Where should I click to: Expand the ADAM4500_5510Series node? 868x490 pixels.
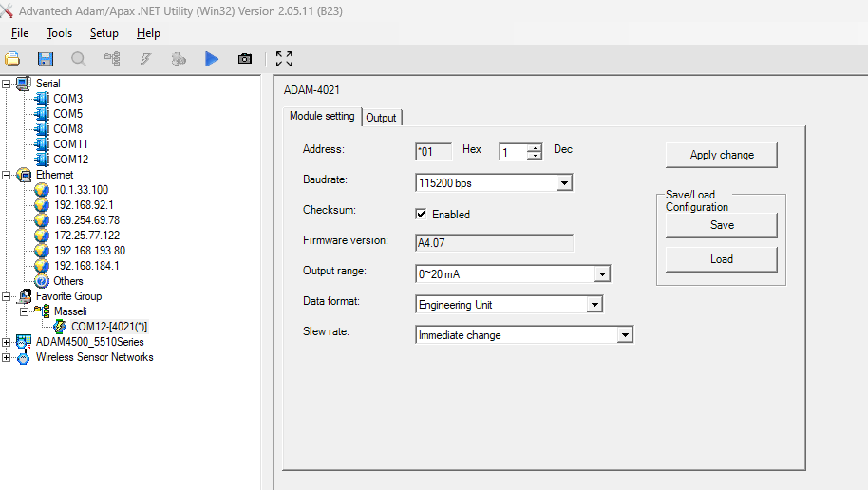click(x=6, y=342)
